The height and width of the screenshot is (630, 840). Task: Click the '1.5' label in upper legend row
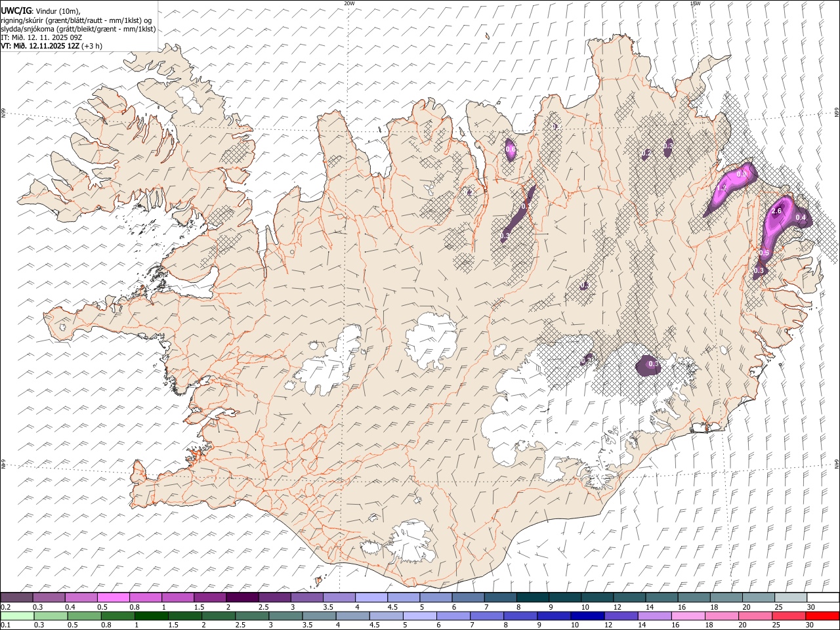point(199,607)
